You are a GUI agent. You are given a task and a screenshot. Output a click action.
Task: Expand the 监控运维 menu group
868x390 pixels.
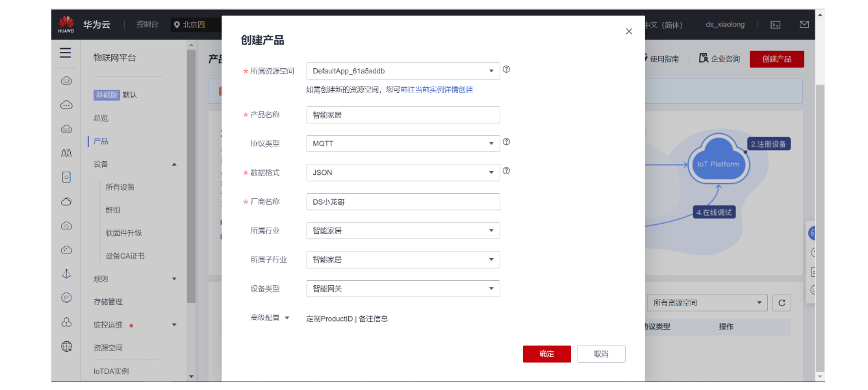click(174, 325)
